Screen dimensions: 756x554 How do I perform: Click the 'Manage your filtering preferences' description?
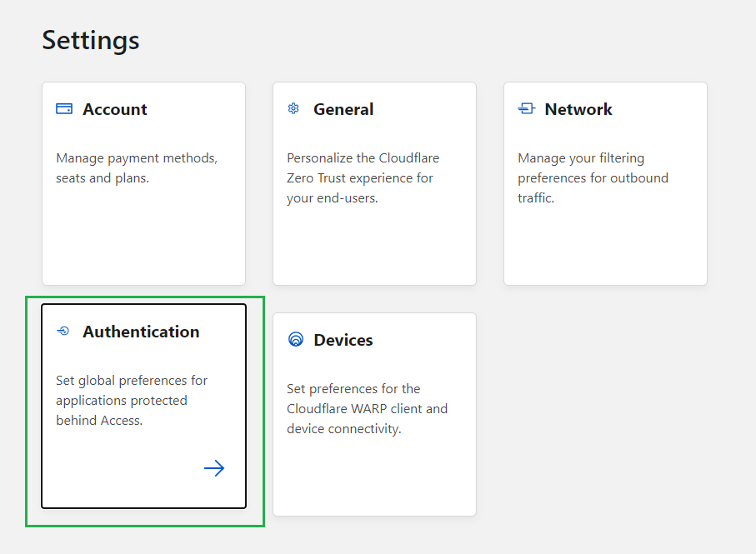click(593, 177)
